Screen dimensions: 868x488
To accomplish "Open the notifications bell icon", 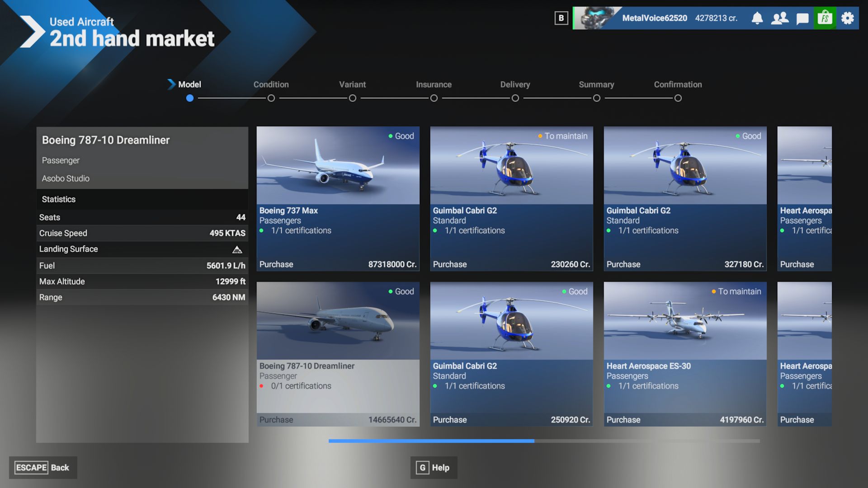I will click(x=757, y=18).
